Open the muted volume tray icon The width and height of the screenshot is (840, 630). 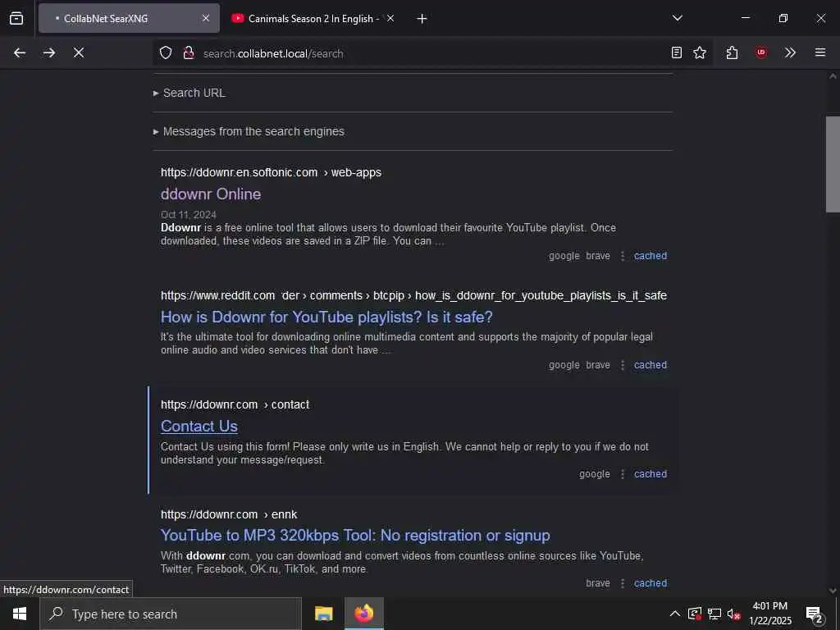tap(734, 614)
